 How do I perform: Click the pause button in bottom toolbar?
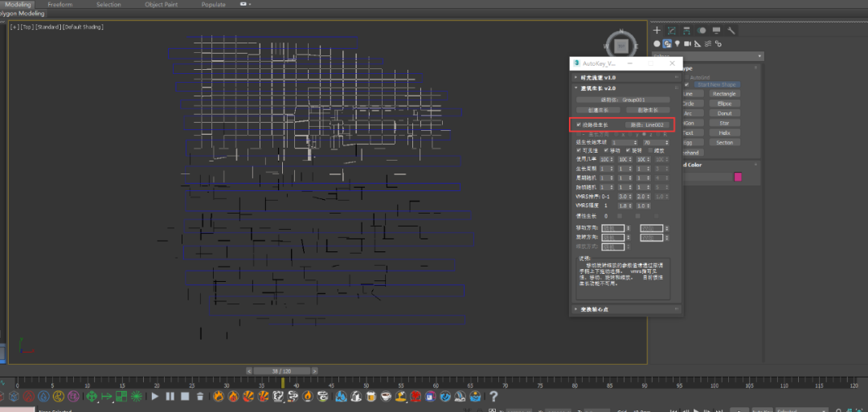tap(170, 396)
